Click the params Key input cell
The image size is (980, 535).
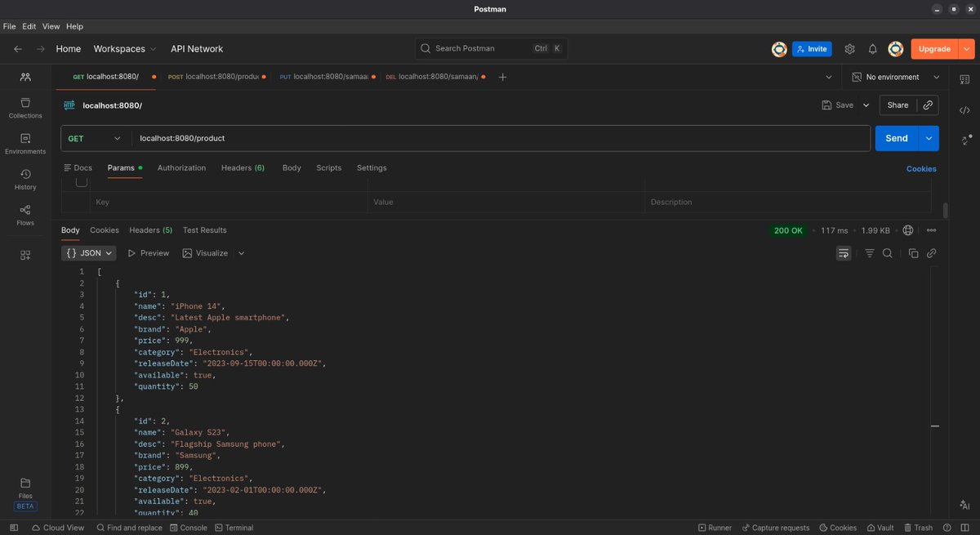(229, 202)
